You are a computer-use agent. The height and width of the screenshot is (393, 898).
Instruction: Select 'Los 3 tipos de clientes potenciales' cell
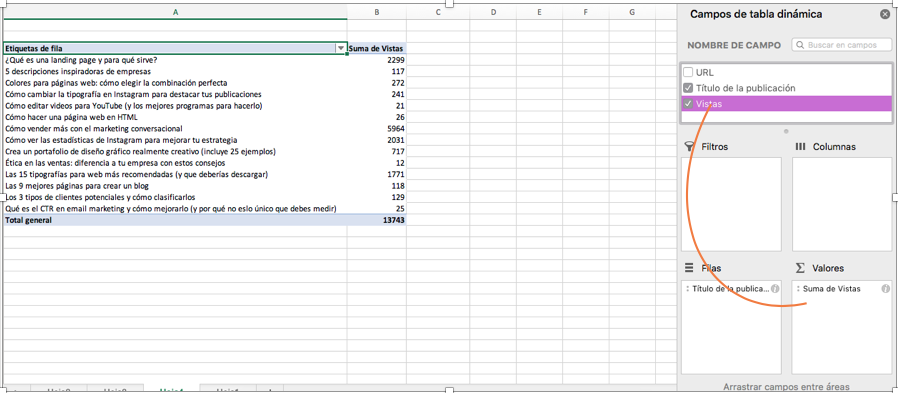coord(175,197)
